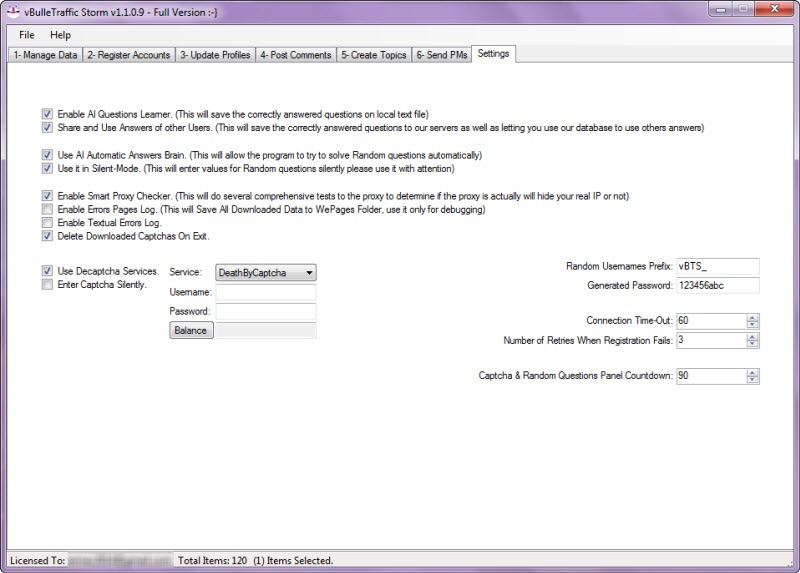
Task: Switch to the Manage Data tab
Action: [x=44, y=55]
